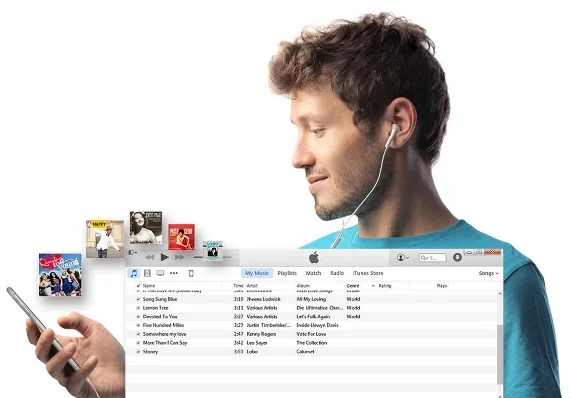Click album Calumet
572x398 pixels.
[305, 352]
